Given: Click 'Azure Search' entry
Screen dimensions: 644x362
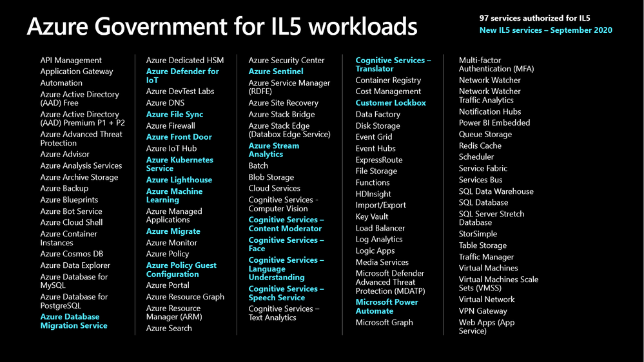Looking at the screenshot, I should point(169,329).
